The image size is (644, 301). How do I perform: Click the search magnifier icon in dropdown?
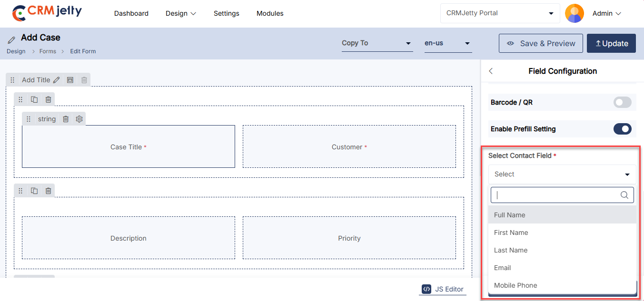624,195
